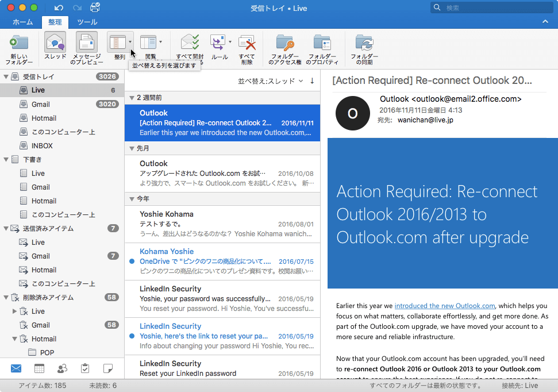Collapse the 先月 message group
This screenshot has height=392, width=558.
[x=132, y=148]
